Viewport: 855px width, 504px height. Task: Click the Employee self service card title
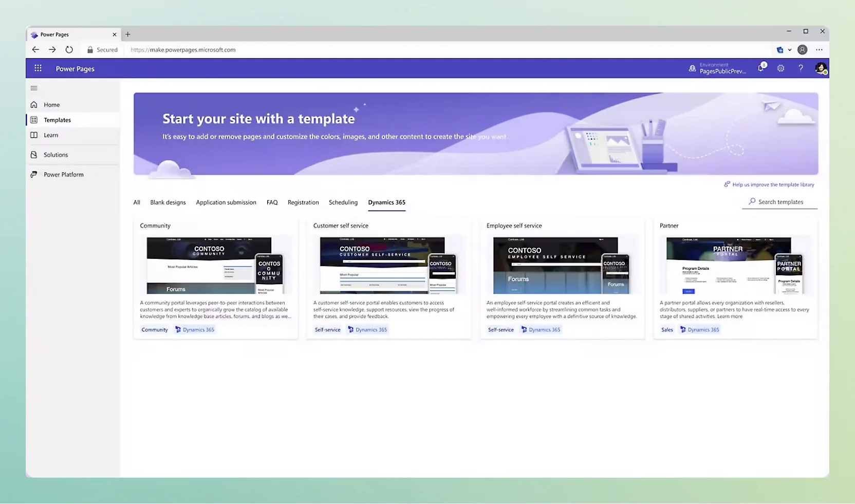(x=514, y=226)
